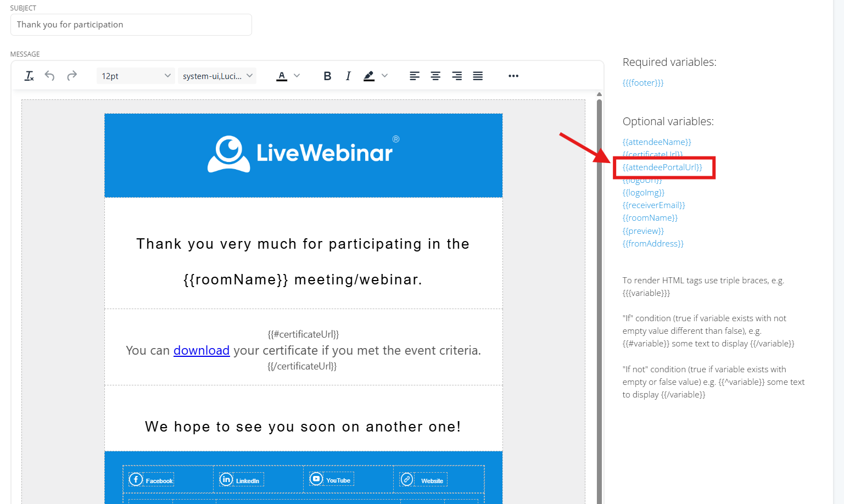Screen dimensions: 844x504
Task: Justify the text
Action: [478, 76]
